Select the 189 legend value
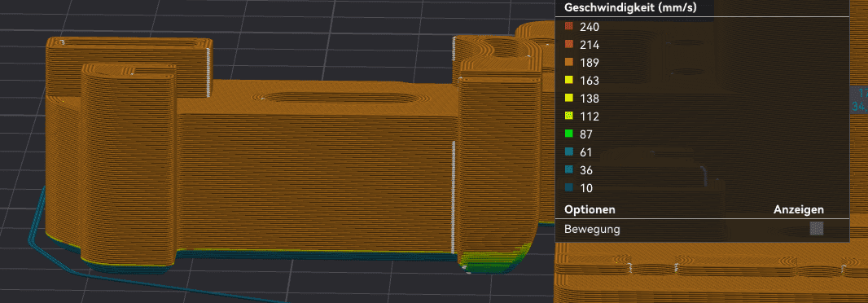The image size is (868, 303). [x=590, y=63]
